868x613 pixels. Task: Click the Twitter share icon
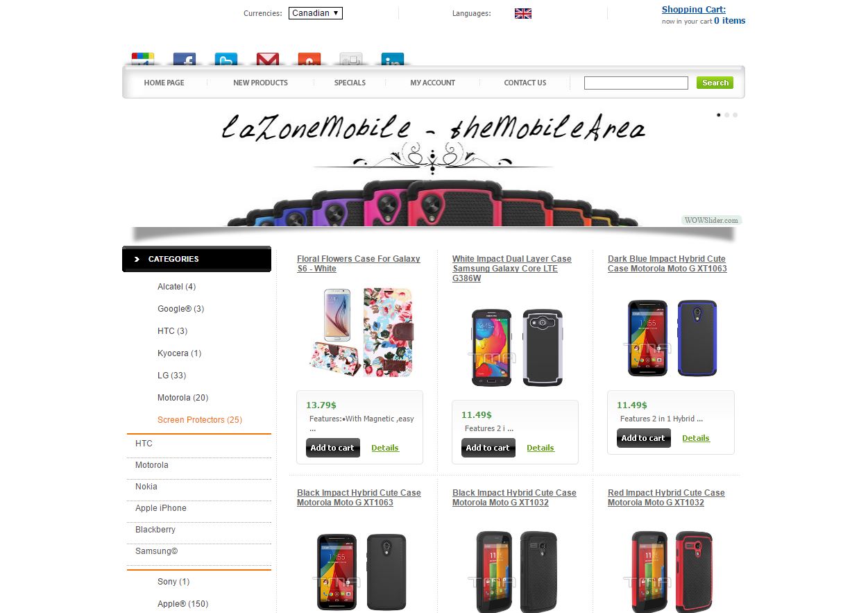click(226, 60)
